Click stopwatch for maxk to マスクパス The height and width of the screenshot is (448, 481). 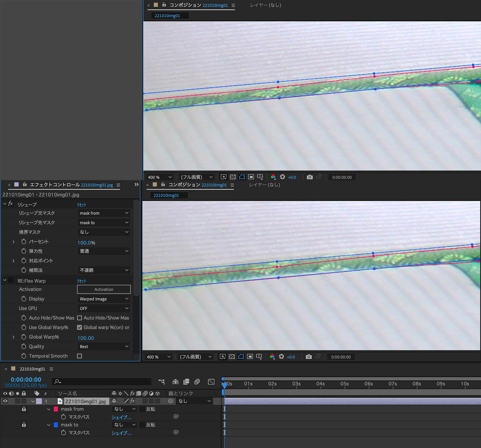(x=63, y=433)
